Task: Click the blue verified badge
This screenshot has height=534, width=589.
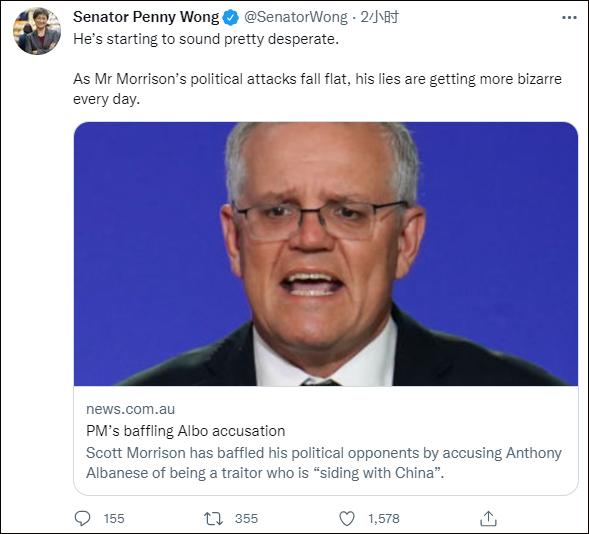Action: [x=230, y=17]
